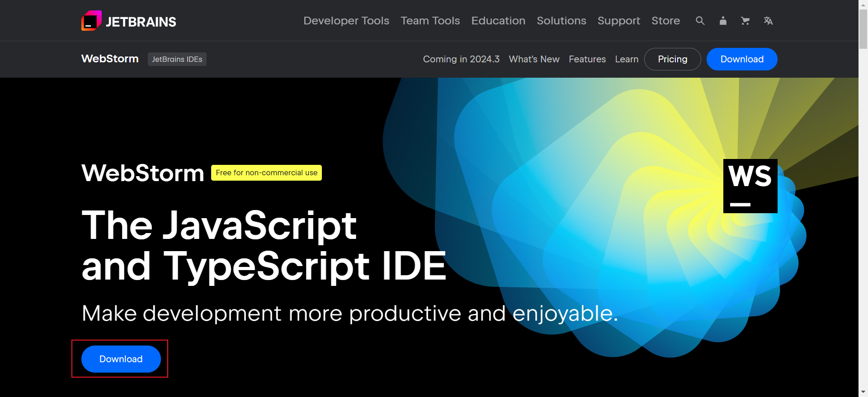868x397 pixels.
Task: Open the language selector icon
Action: (768, 21)
